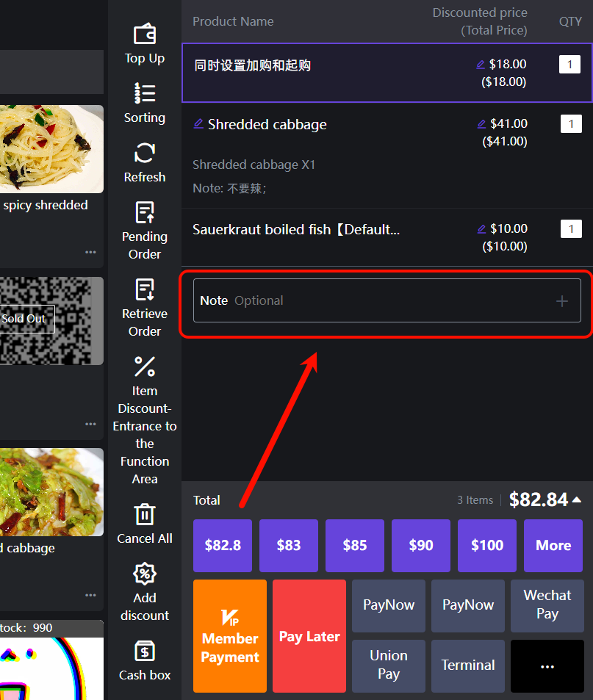This screenshot has width=593, height=700.
Task: Choose Member Payment option
Action: pyautogui.click(x=230, y=636)
